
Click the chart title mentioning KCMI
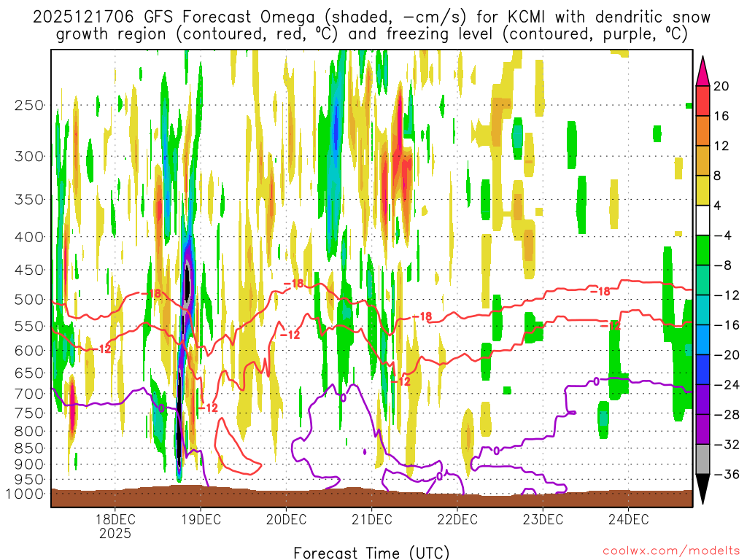tap(371, 26)
